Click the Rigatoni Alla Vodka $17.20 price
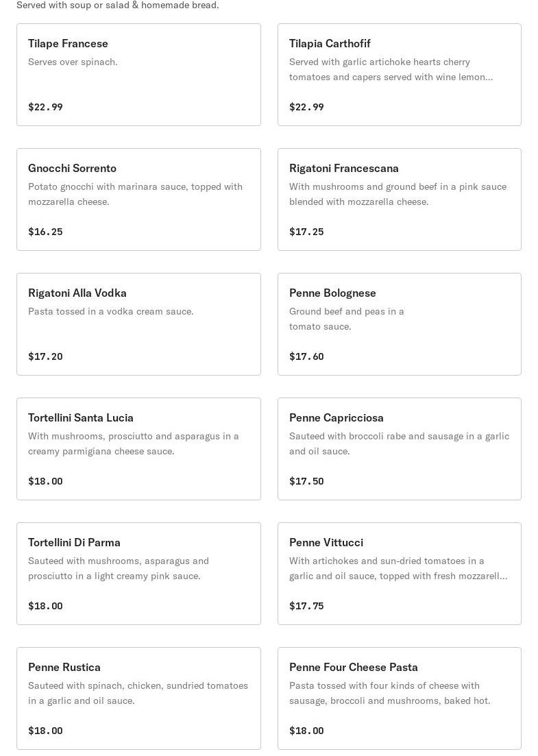Image resolution: width=538 pixels, height=756 pixels. pos(45,356)
